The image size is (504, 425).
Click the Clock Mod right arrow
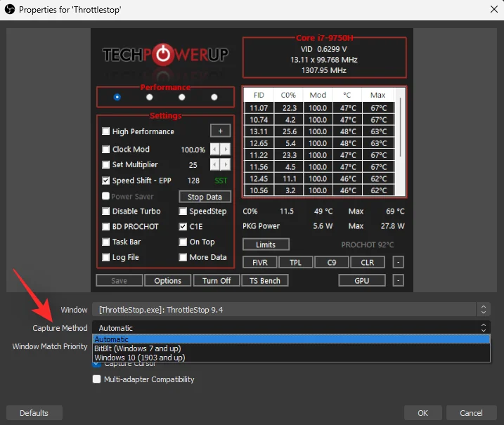tap(225, 149)
